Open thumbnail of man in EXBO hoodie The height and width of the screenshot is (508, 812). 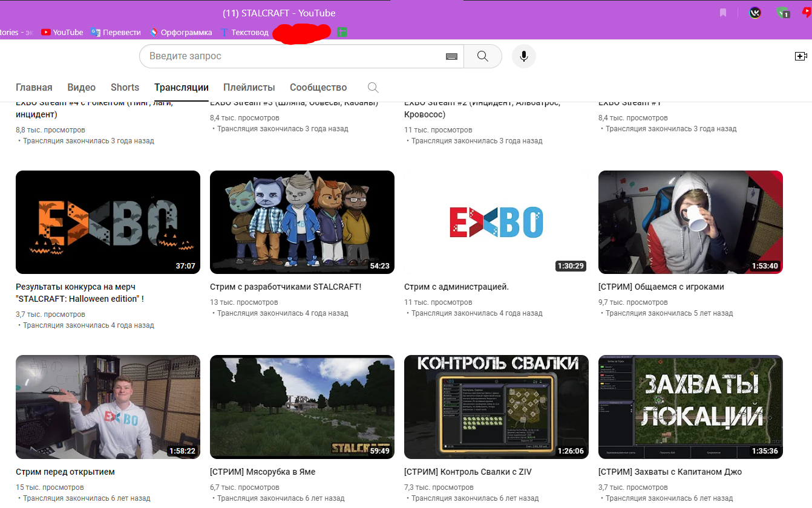click(x=108, y=407)
